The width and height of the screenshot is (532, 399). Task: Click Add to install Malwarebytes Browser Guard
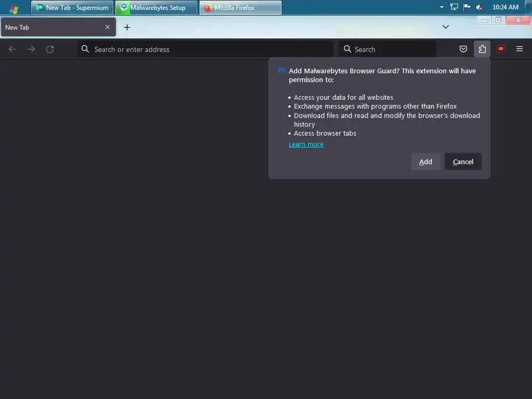(425, 162)
